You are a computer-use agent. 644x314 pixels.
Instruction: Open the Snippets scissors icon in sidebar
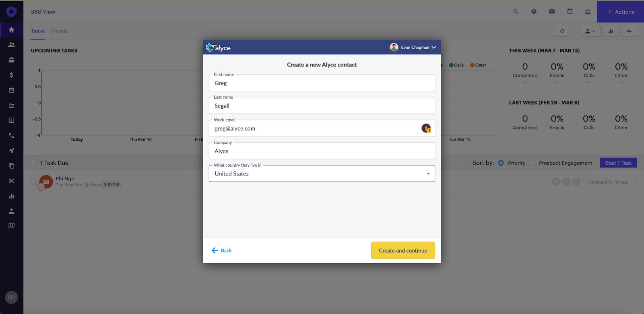click(11, 181)
